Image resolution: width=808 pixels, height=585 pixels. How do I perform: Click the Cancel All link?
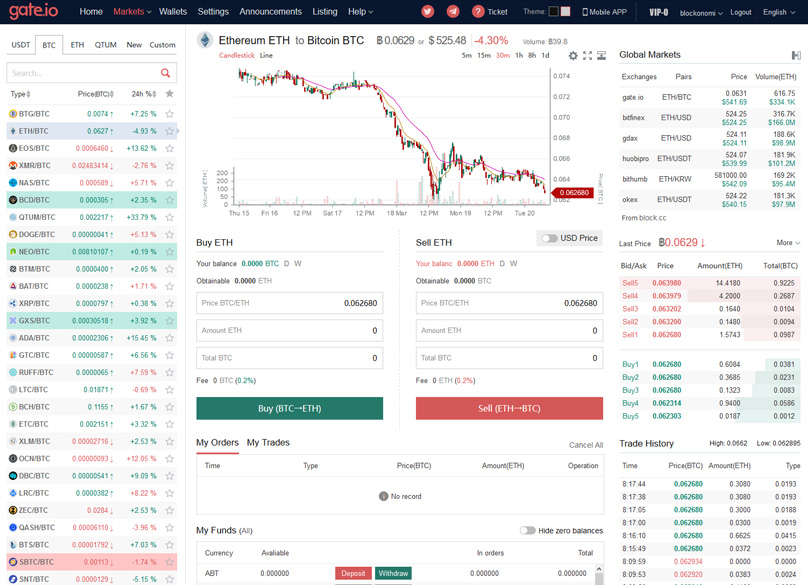586,445
